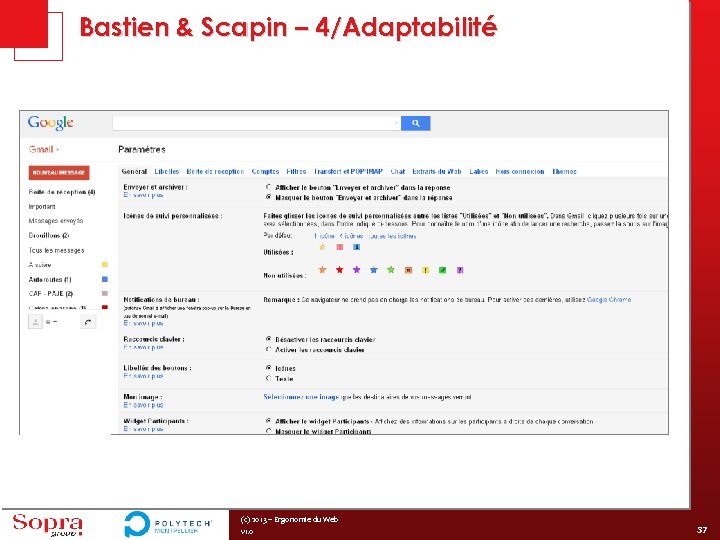Click the blue info icon in Utilisées
Viewport: 720px width, 540px height.
tap(356, 247)
